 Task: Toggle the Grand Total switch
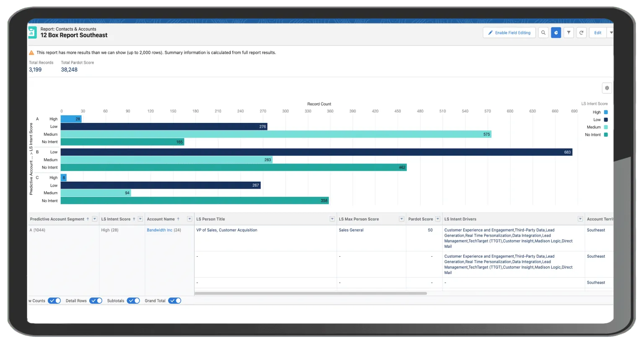click(x=174, y=301)
